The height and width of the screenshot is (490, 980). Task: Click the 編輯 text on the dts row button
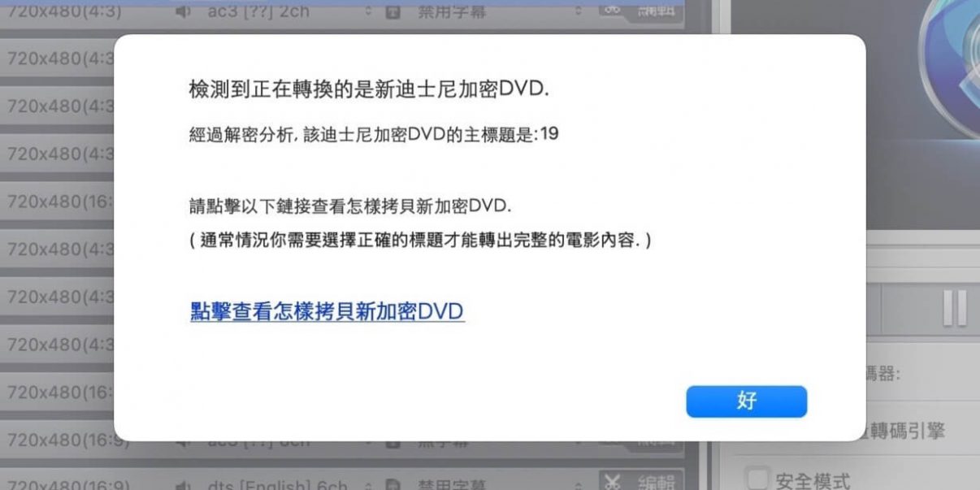click(x=657, y=483)
